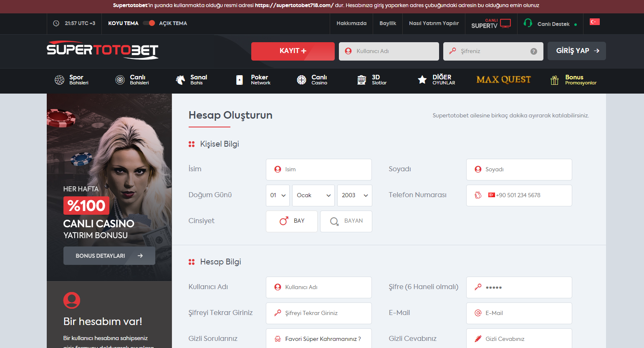
Task: Click the casino bonus promo banner image
Action: click(x=109, y=187)
